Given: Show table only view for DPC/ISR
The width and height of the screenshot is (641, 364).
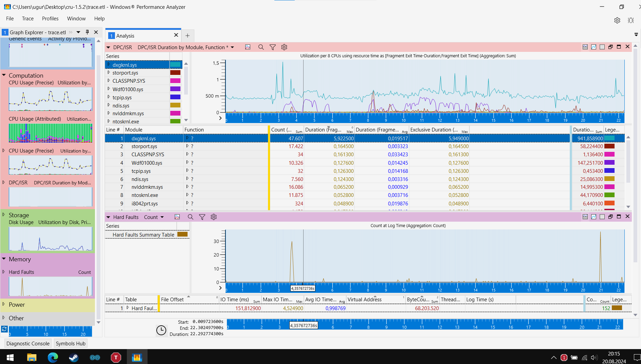Looking at the screenshot, I should [x=602, y=47].
